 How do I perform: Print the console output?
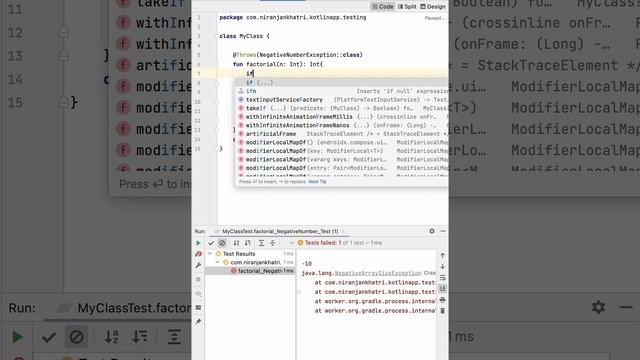point(442,300)
